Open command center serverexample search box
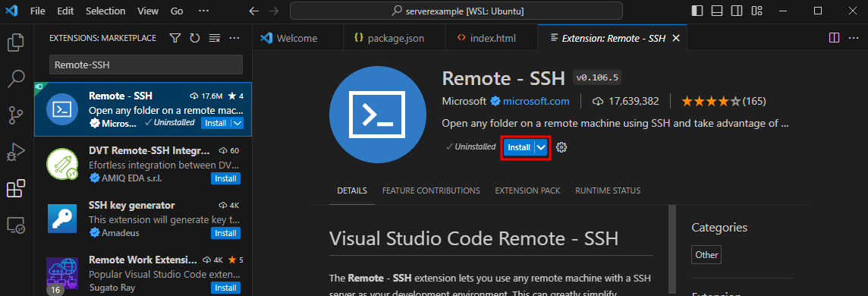The height and width of the screenshot is (296, 868). coord(456,11)
